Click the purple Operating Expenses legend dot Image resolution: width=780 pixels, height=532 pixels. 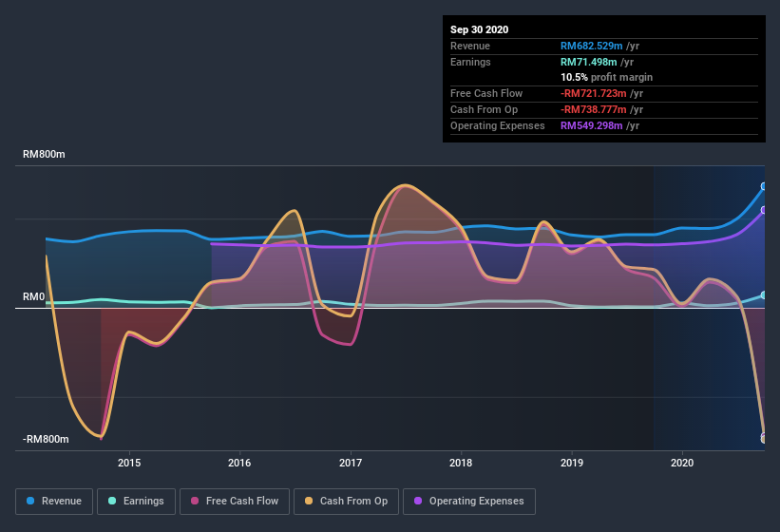[x=419, y=501]
